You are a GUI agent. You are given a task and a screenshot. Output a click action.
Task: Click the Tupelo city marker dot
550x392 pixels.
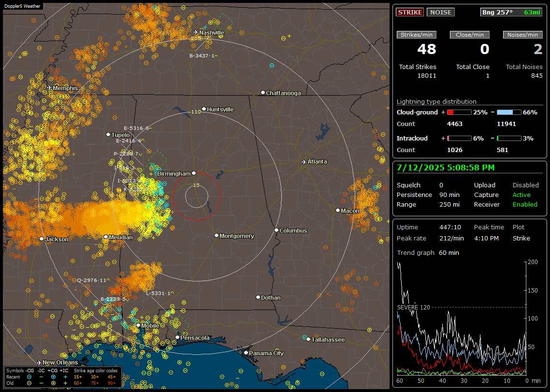pyautogui.click(x=108, y=135)
